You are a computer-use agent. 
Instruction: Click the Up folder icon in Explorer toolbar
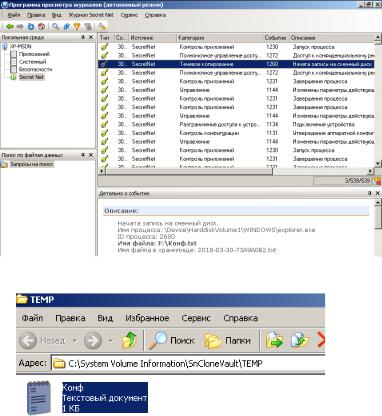point(129,340)
